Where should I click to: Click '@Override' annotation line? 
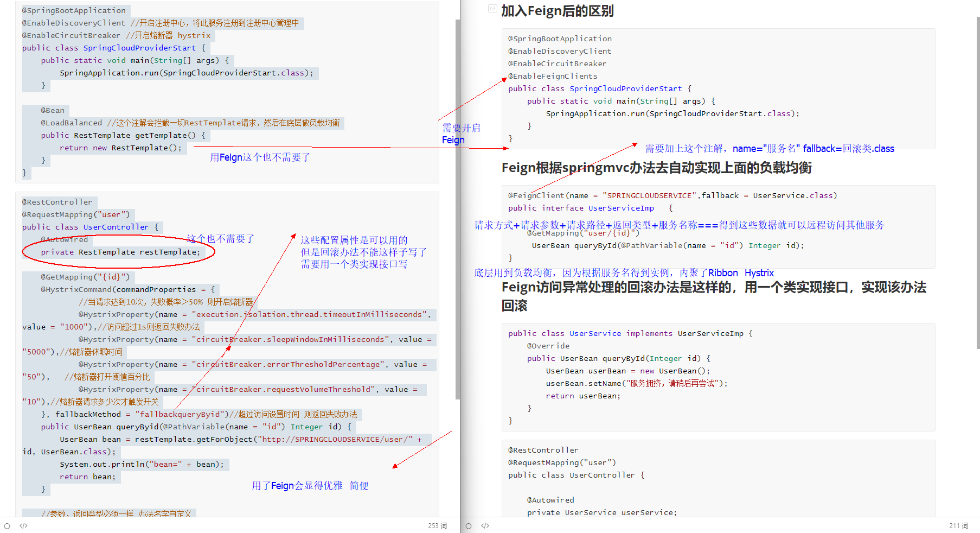pyautogui.click(x=548, y=346)
